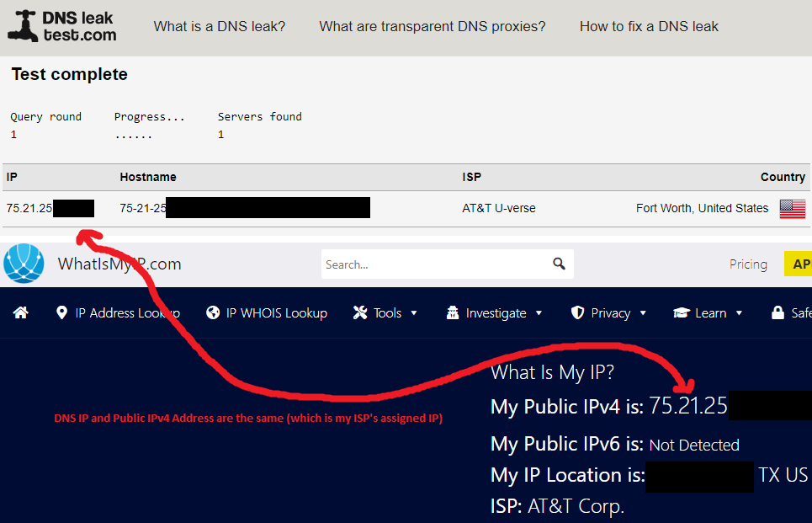Viewport: 812px width, 523px height.
Task: Expand the Tools dropdown arrow
Action: point(414,313)
